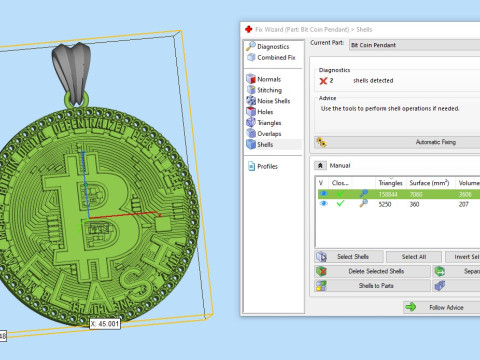The image size is (480, 360).
Task: Select the Stitching repair step
Action: [269, 90]
